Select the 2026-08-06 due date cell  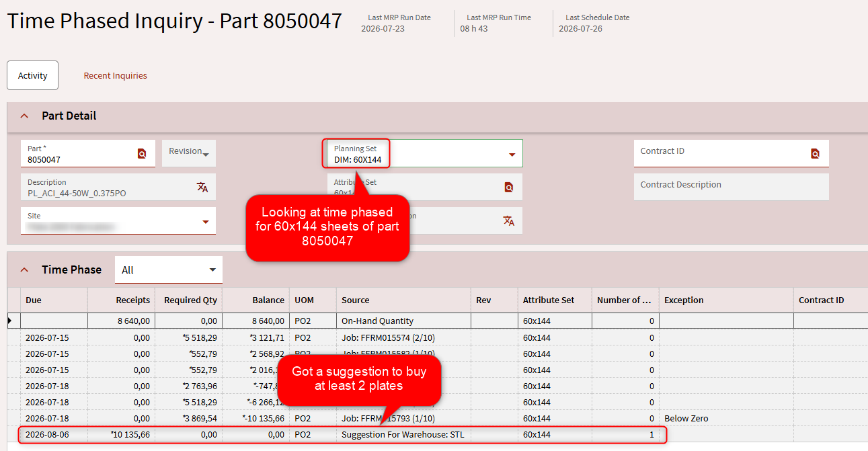tap(54, 435)
